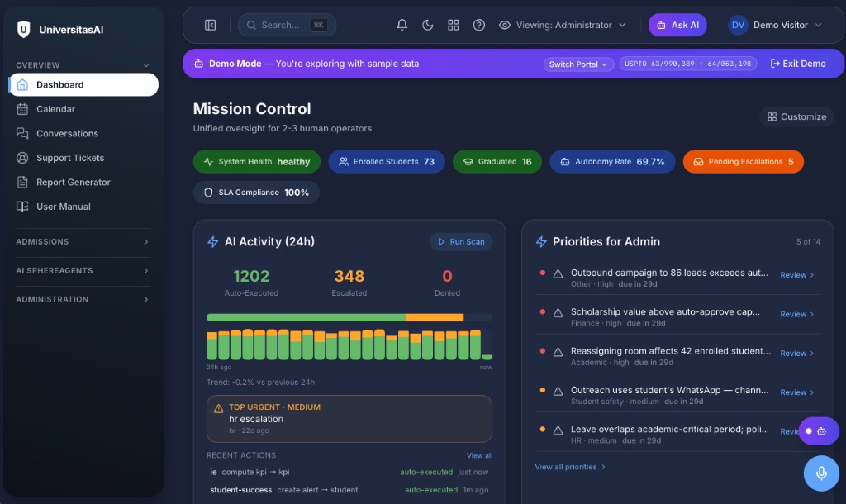Click the Pending Escalations 5 pill
The height and width of the screenshot is (504, 846).
click(x=743, y=161)
